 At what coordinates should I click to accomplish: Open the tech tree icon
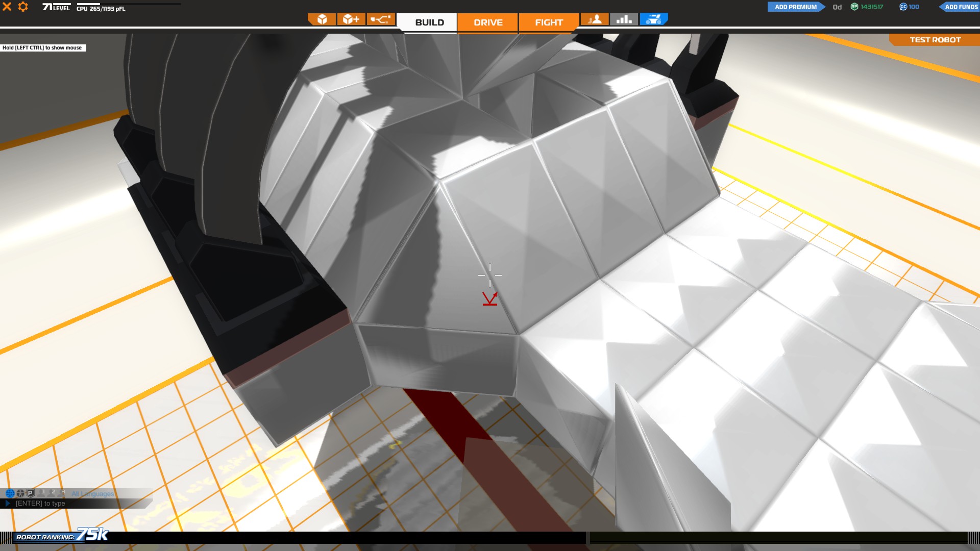point(381,19)
